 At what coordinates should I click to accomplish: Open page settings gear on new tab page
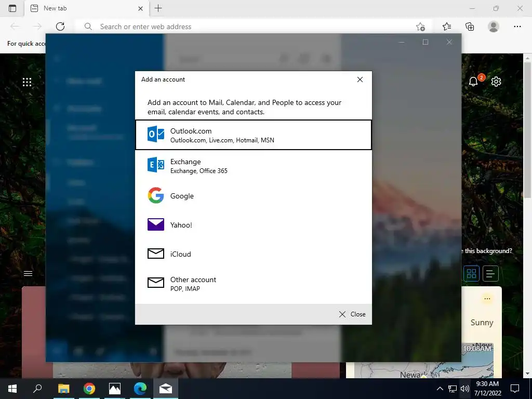pyautogui.click(x=496, y=82)
